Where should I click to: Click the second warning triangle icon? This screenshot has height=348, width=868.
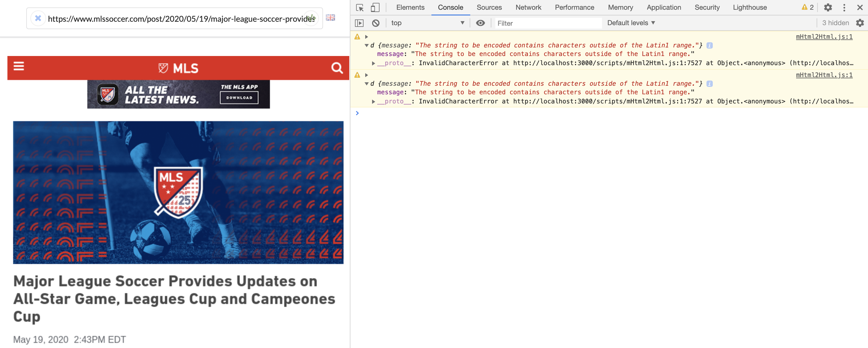pos(357,75)
